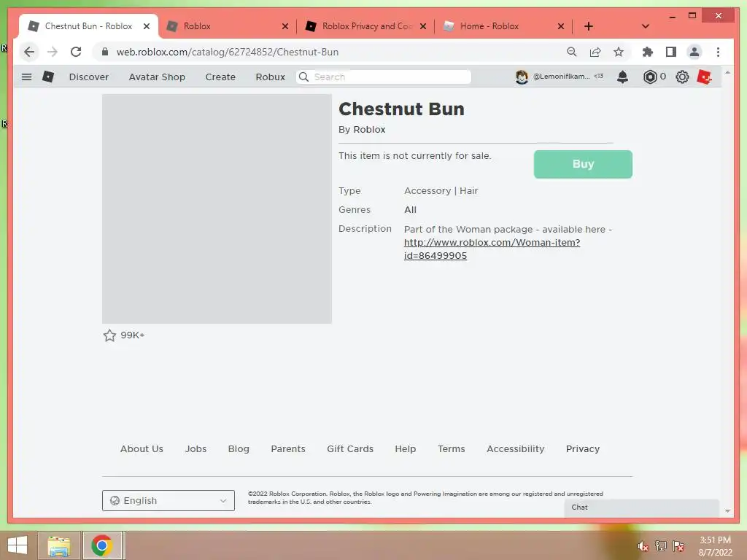Screen dimensions: 747x560
Task: Open Roblox settings gear
Action: [x=682, y=77]
